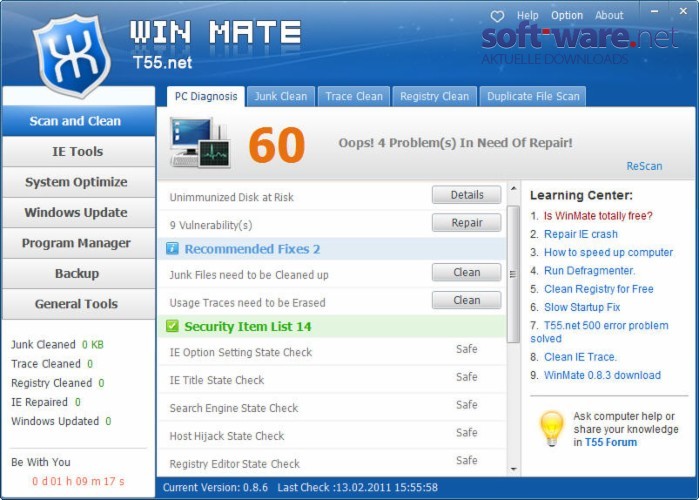Screen dimensions: 699x500
Task: Open 'Clean Registry for Free' link
Action: [x=599, y=289]
